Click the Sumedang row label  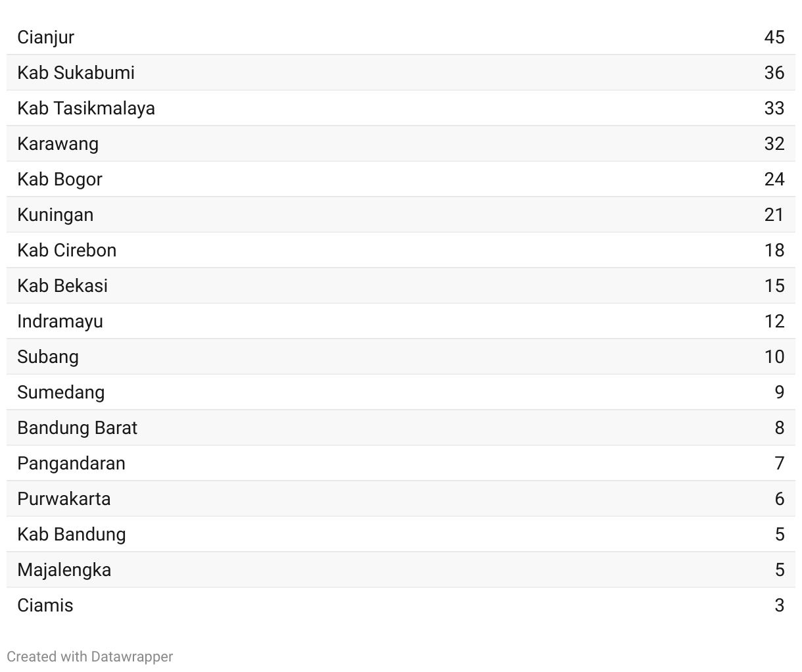point(61,392)
